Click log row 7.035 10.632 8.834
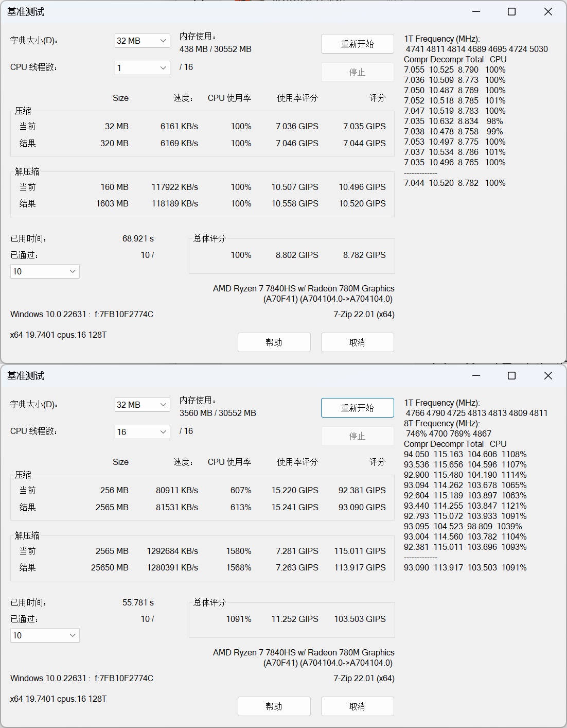 (453, 121)
